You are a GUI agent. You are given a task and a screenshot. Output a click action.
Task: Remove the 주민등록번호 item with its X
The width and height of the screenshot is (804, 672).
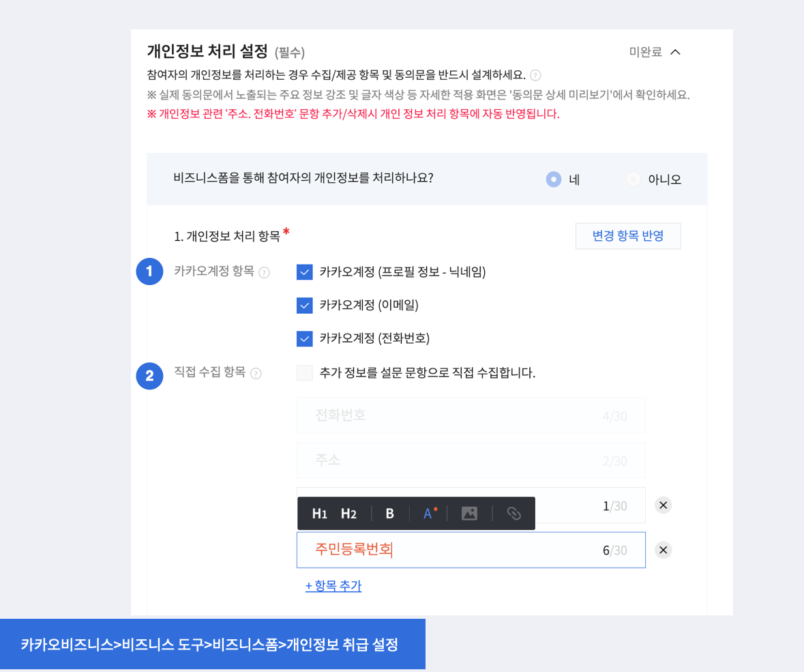(x=663, y=550)
